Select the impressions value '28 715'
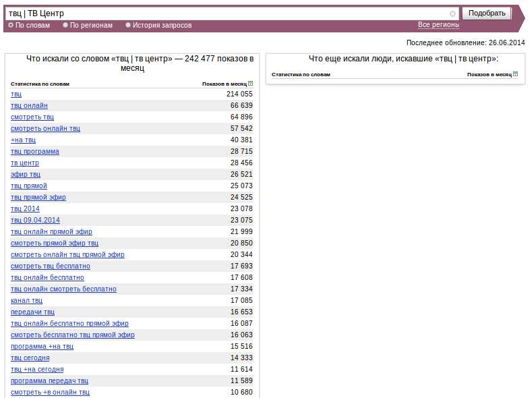532x398 pixels. pyautogui.click(x=241, y=151)
